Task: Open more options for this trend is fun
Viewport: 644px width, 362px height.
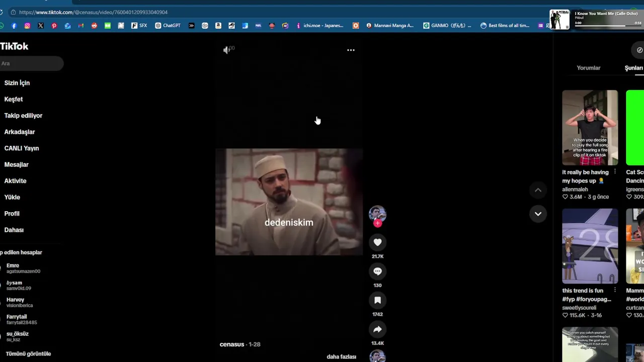Action: pos(615,291)
